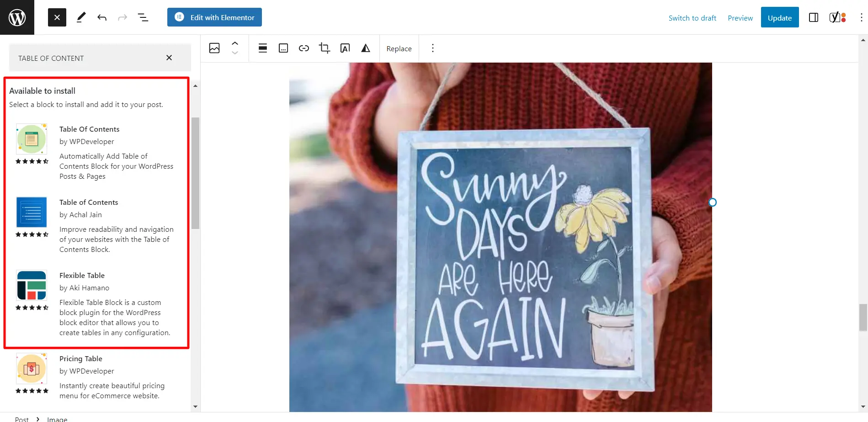The width and height of the screenshot is (868, 422).
Task: Click the inserter panel scrollbar
Action: [195, 173]
